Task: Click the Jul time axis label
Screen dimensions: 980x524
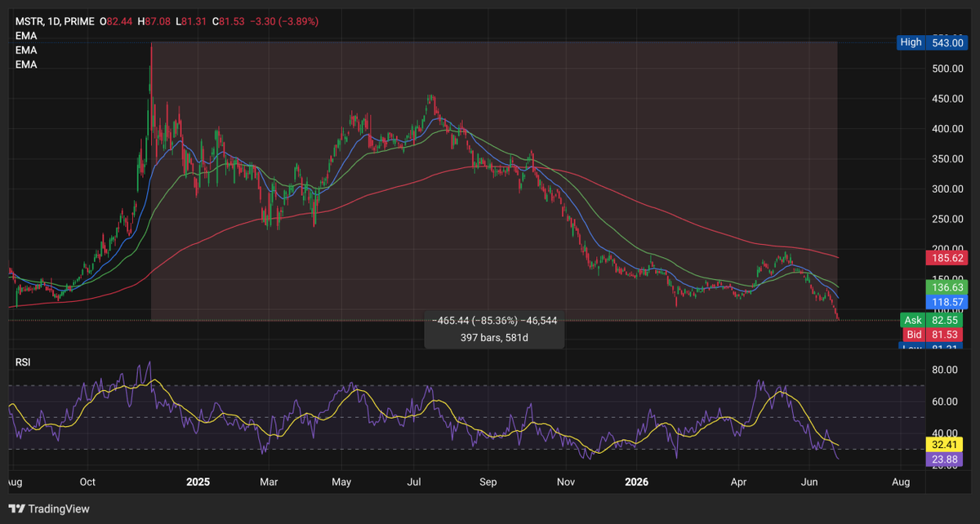Action: (x=414, y=482)
